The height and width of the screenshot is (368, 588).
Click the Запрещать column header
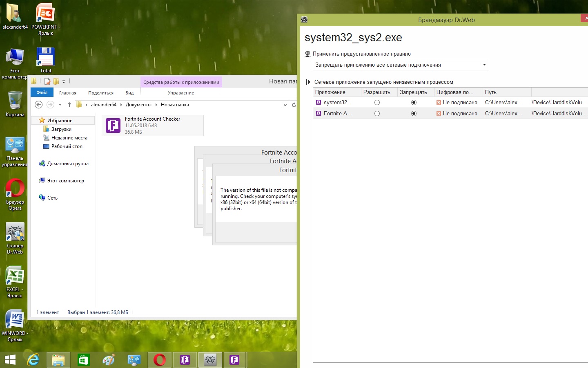tap(416, 92)
